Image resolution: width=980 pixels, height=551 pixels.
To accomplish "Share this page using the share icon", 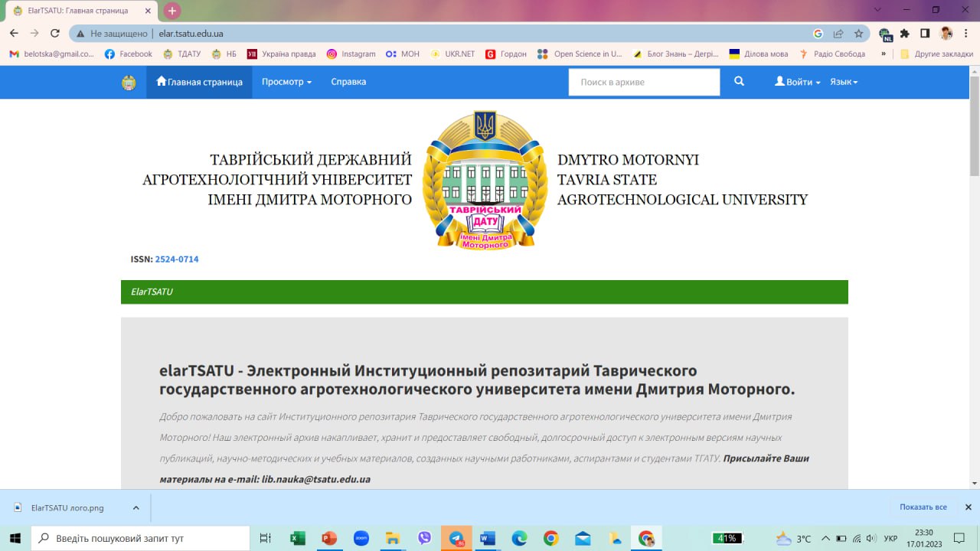I will point(838,34).
